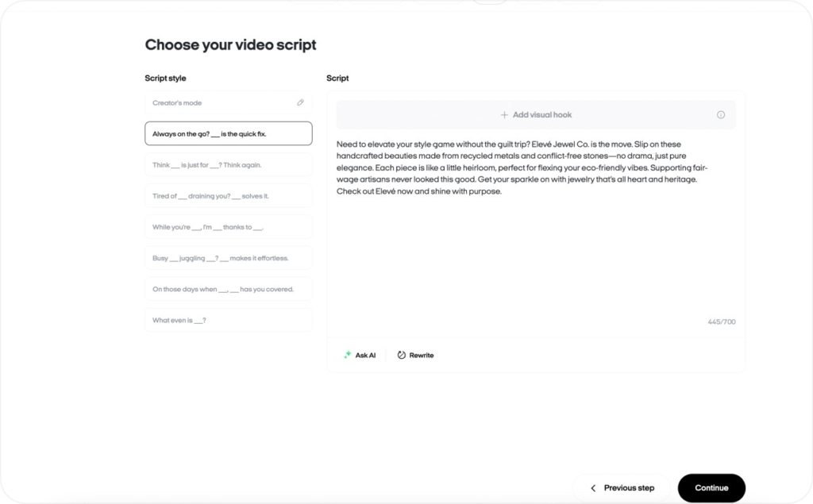This screenshot has width=813, height=504.
Task: Pick the 'What even is __?' script style
Action: [228, 319]
